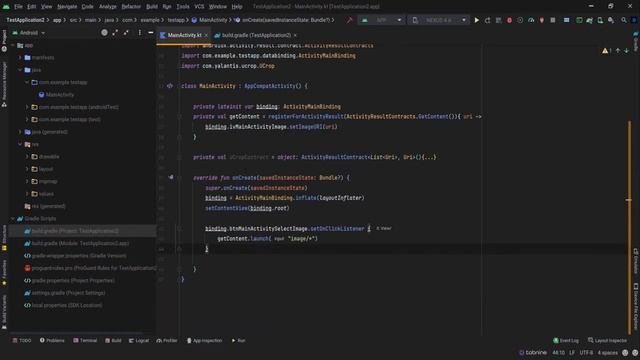
Task: Select local.properties (SDK Location) in tree
Action: (63, 305)
